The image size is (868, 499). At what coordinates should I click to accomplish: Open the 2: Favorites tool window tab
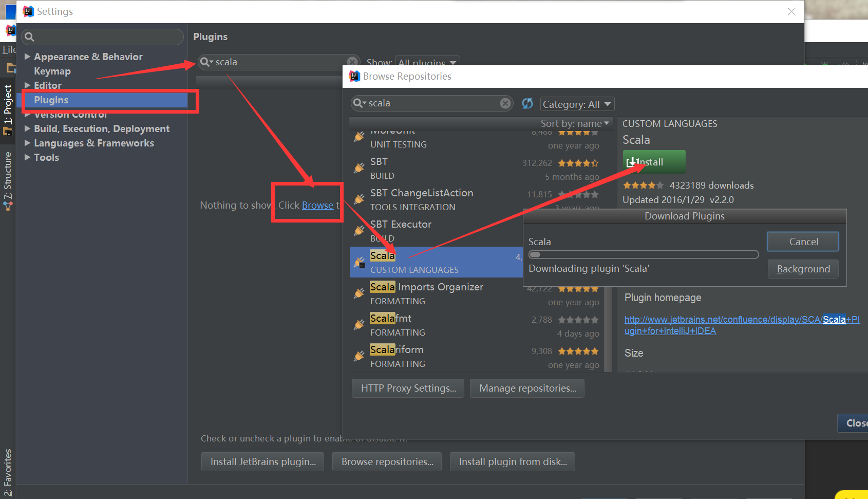click(8, 472)
